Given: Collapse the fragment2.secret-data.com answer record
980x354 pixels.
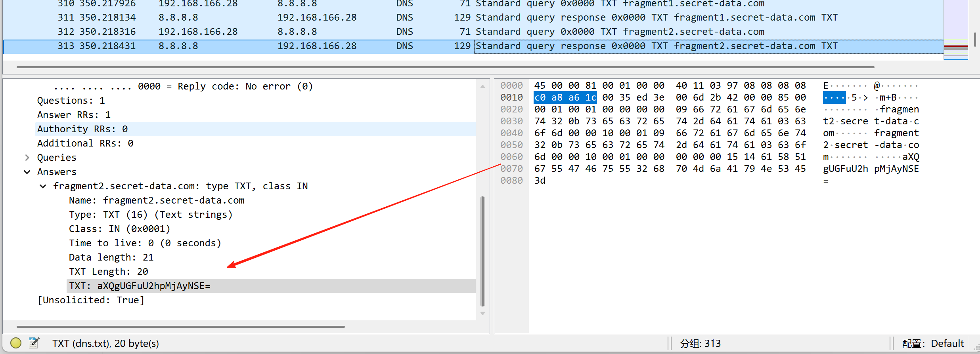Looking at the screenshot, I should [43, 186].
